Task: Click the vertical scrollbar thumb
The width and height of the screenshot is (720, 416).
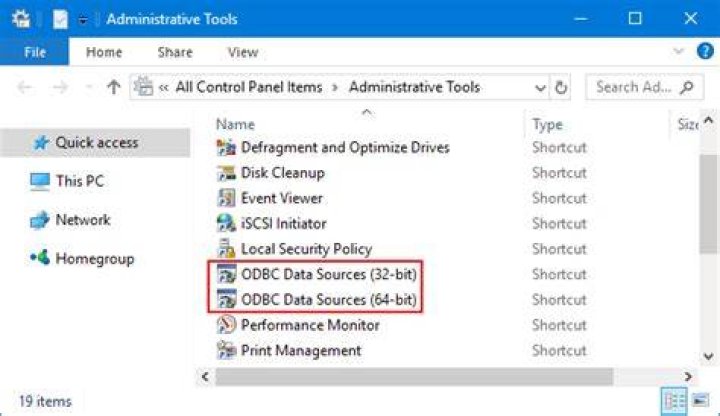Action: [x=709, y=204]
